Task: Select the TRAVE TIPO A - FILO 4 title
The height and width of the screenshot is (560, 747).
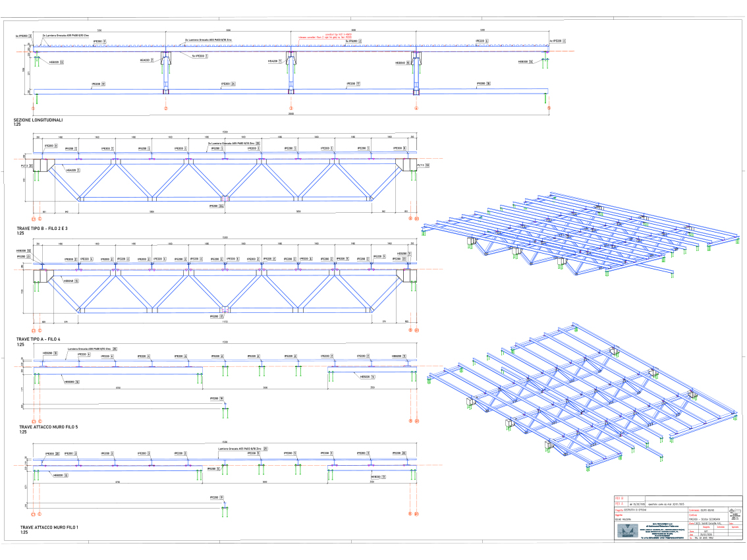Action: click(38, 339)
